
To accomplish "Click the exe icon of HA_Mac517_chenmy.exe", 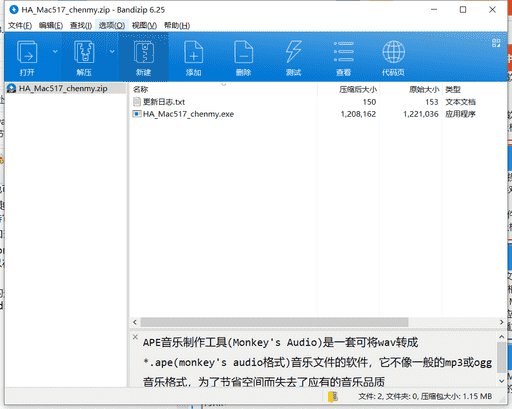I will [137, 114].
